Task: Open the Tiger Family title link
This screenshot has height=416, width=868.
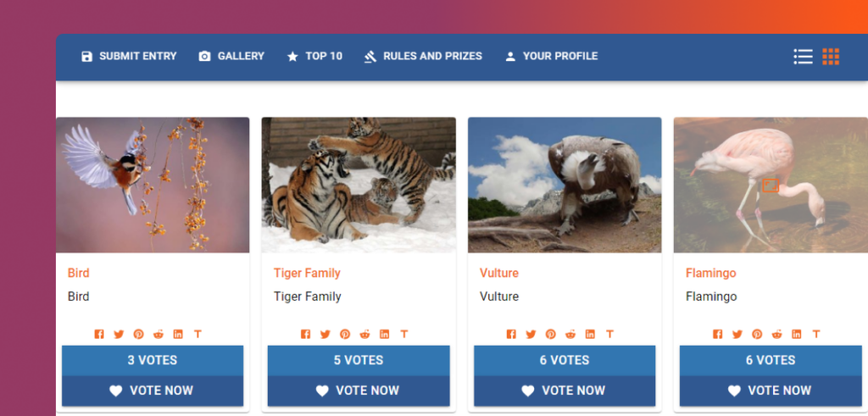Action: tap(307, 274)
